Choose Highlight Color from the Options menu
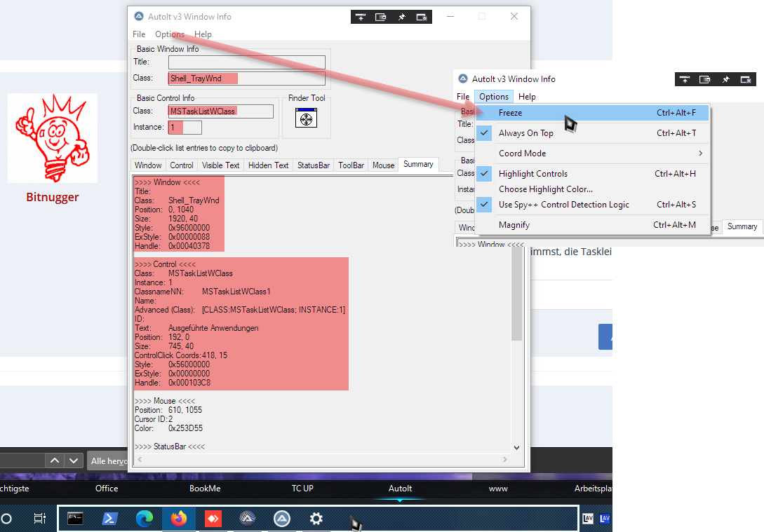The height and width of the screenshot is (532, 764). pos(545,189)
